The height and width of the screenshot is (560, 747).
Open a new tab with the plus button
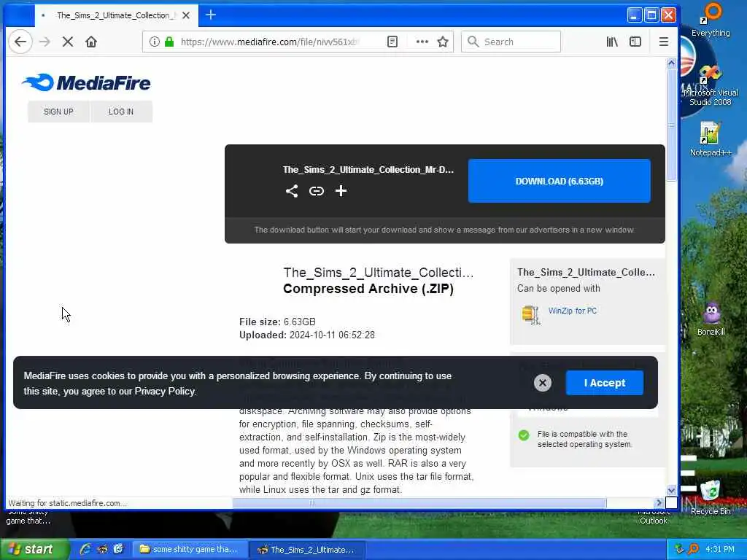click(x=211, y=15)
